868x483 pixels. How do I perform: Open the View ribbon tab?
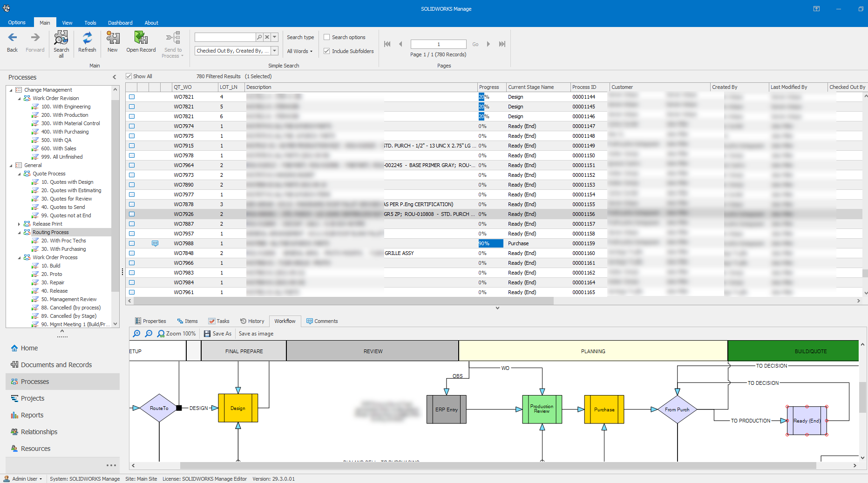(x=67, y=23)
